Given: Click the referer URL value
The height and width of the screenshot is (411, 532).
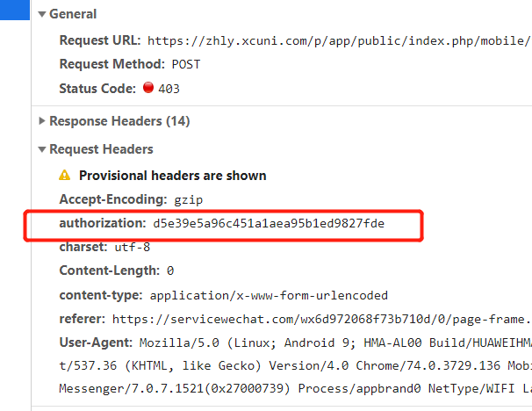Looking at the screenshot, I should click(321, 320).
